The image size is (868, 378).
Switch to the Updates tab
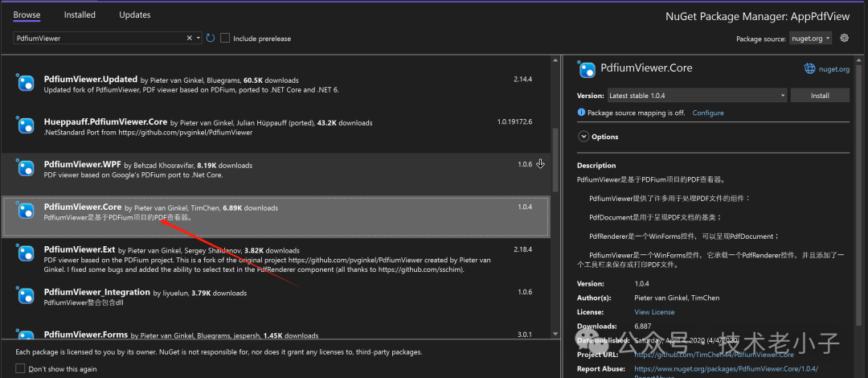(x=134, y=14)
